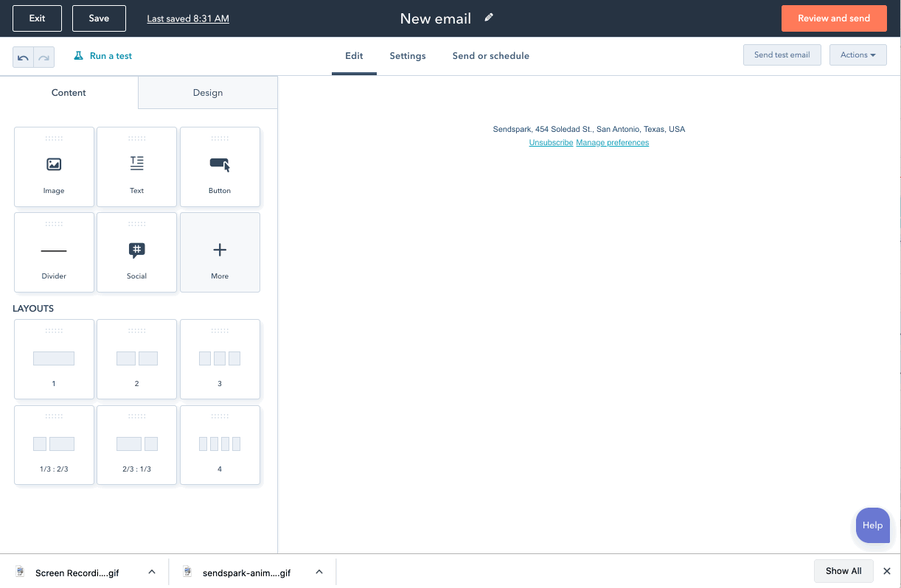
Task: Choose the 3 column layout
Action: tap(220, 359)
